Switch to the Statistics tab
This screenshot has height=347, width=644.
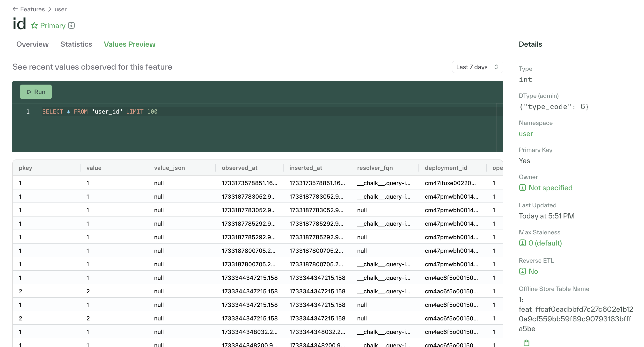[x=76, y=44]
